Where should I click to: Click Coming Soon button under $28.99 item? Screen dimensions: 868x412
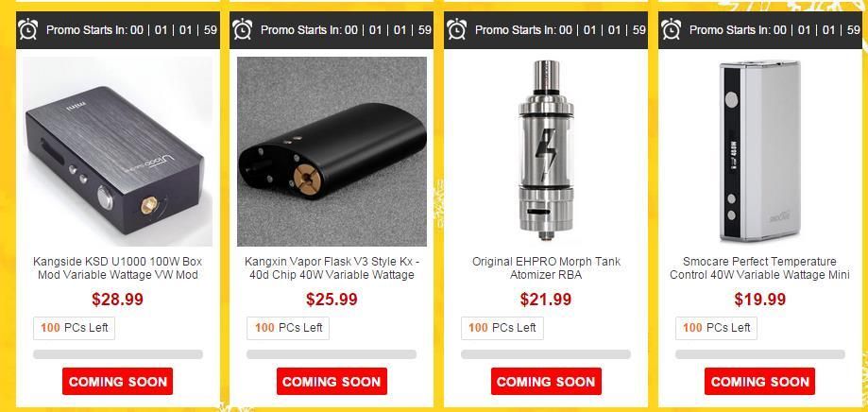click(x=117, y=382)
